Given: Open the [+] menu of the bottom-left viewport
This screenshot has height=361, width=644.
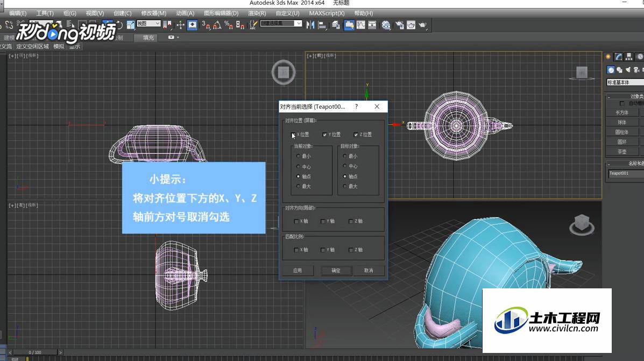Looking at the screenshot, I should pos(12,205).
